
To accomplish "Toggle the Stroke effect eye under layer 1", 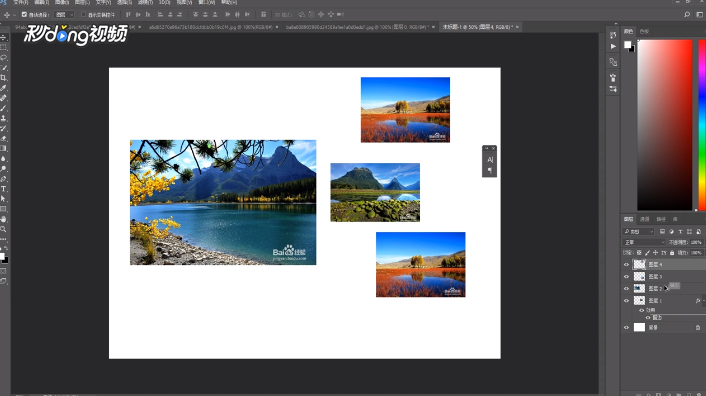I will point(648,318).
